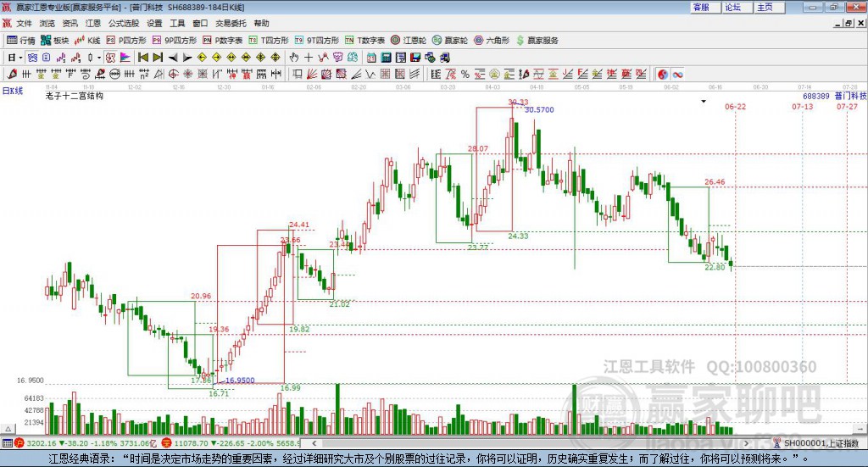This screenshot has width=868, height=467.
Task: Jump to last bar icon
Action: pos(158,58)
